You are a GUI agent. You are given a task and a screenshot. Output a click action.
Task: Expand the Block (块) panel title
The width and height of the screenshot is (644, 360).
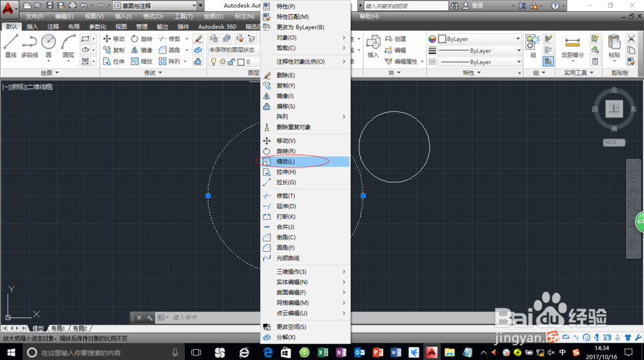point(394,73)
